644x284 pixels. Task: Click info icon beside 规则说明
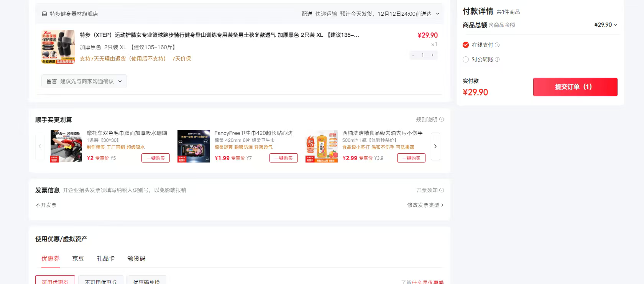tap(442, 120)
